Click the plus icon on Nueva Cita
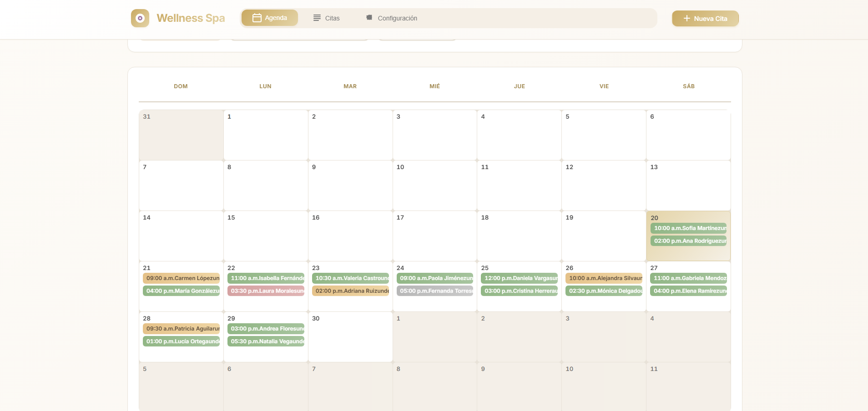The image size is (868, 411). point(686,18)
